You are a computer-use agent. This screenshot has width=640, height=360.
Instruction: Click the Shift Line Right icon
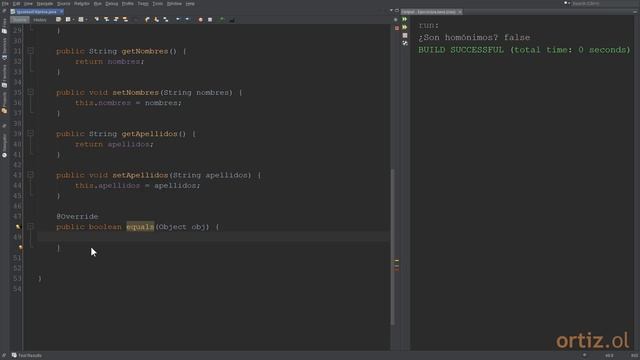coord(187,19)
